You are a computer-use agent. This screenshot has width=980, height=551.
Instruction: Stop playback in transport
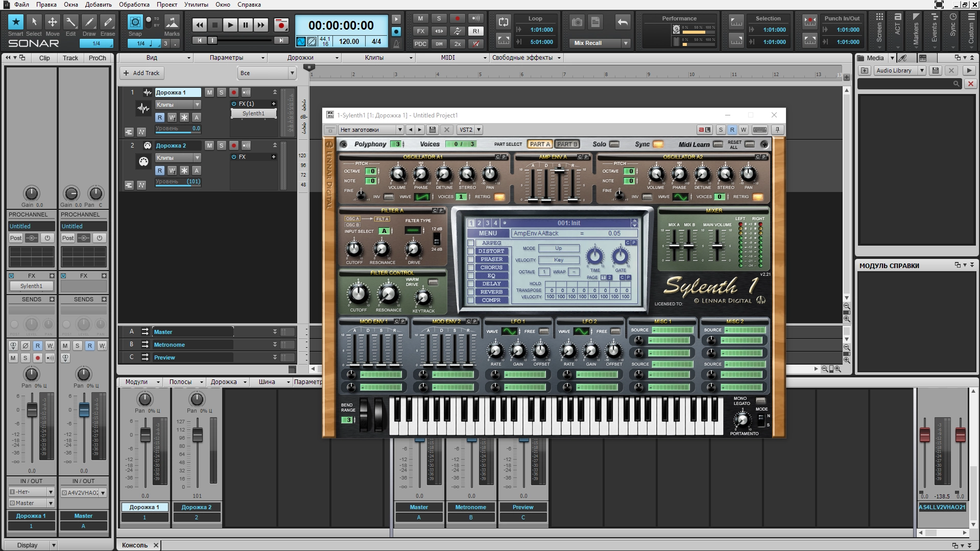(x=215, y=25)
